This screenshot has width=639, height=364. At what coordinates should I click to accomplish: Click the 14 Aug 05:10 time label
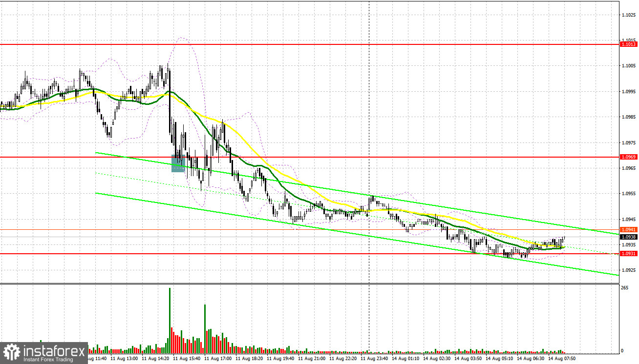click(x=499, y=359)
